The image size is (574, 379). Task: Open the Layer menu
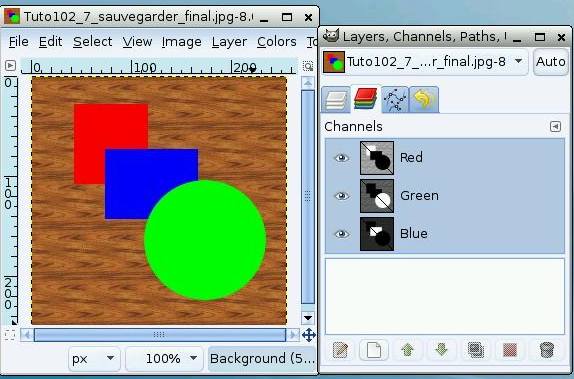229,42
